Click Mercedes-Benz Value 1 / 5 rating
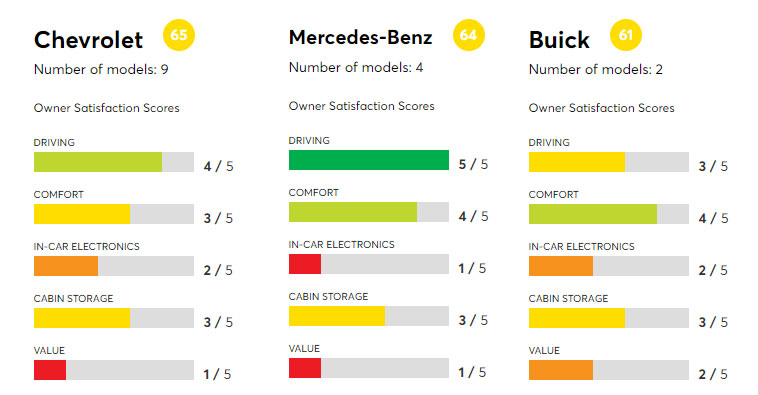This screenshot has height=395, width=758. [473, 372]
